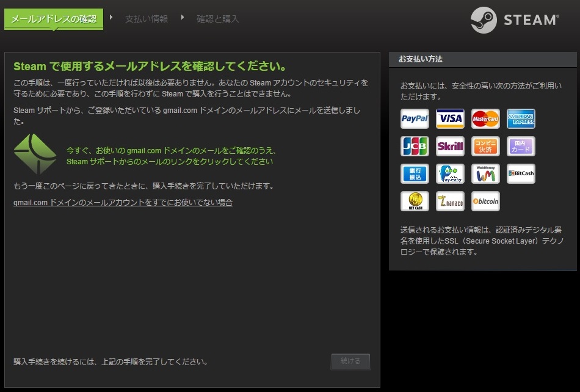This screenshot has height=392, width=580.
Task: Select the 国内カード payment icon
Action: click(521, 146)
